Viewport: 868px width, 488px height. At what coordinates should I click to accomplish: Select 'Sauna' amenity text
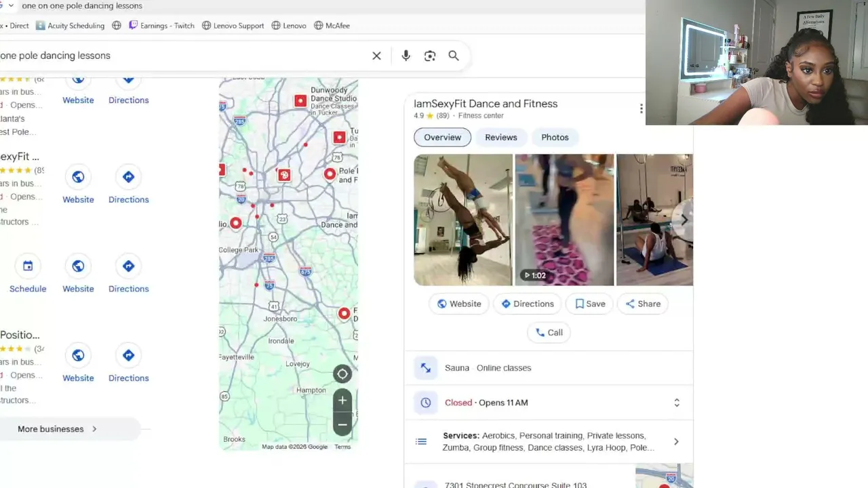[x=457, y=368]
